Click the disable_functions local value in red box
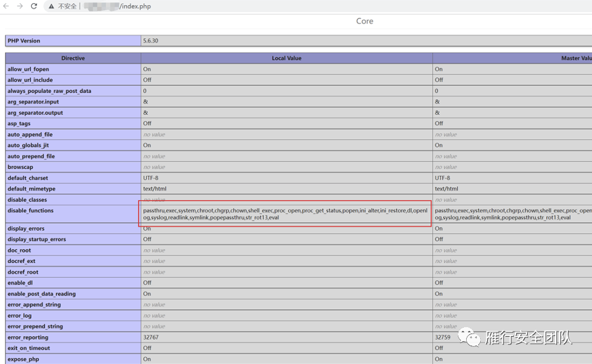The height and width of the screenshot is (364, 592). coord(286,214)
